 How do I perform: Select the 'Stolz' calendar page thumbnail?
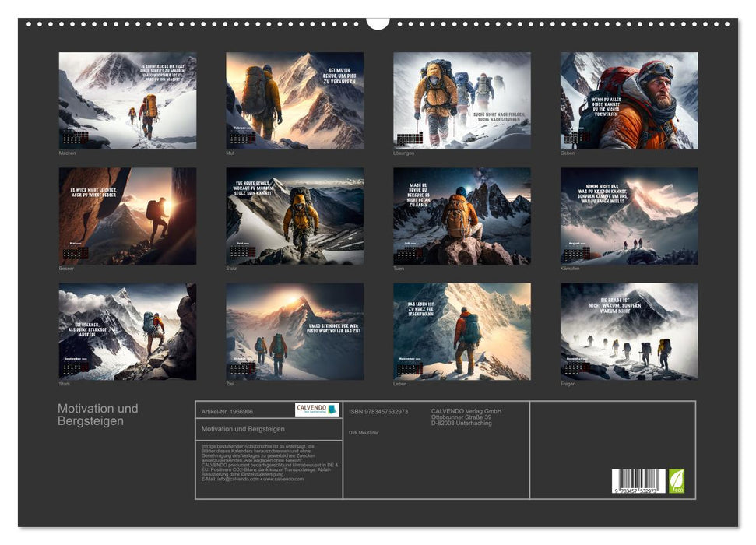pyautogui.click(x=294, y=216)
